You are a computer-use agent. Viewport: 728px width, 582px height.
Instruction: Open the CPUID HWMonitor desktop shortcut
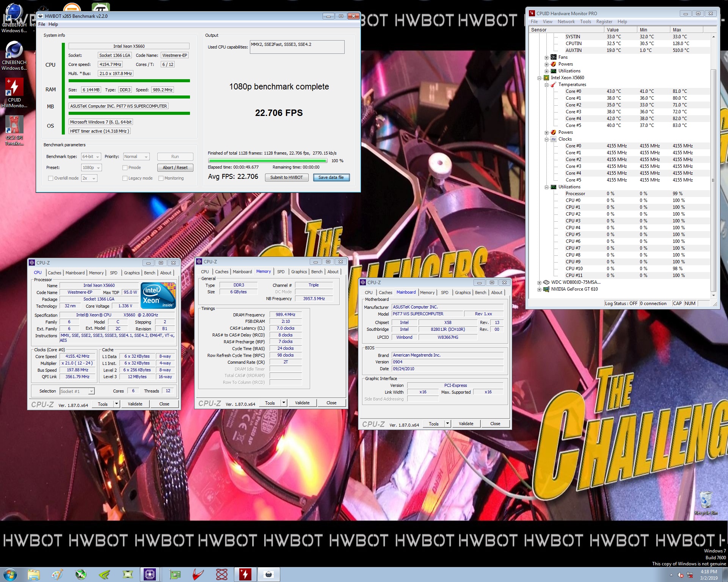(14, 93)
